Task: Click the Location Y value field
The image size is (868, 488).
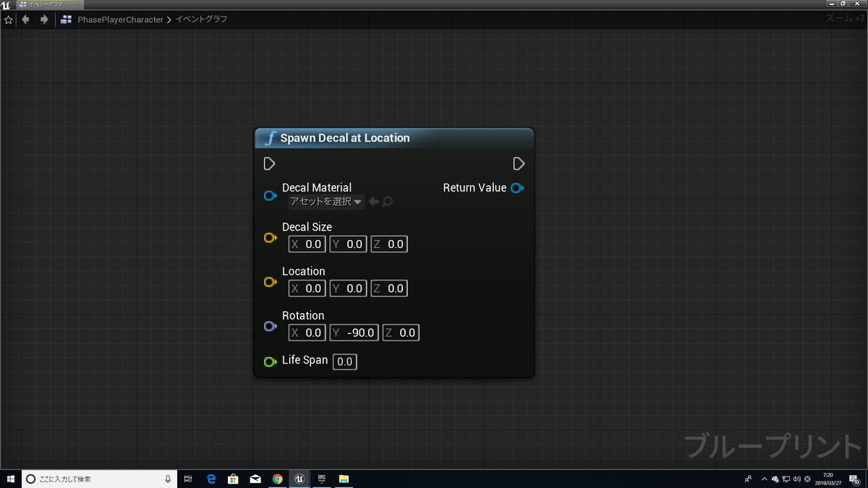Action: [x=348, y=288]
